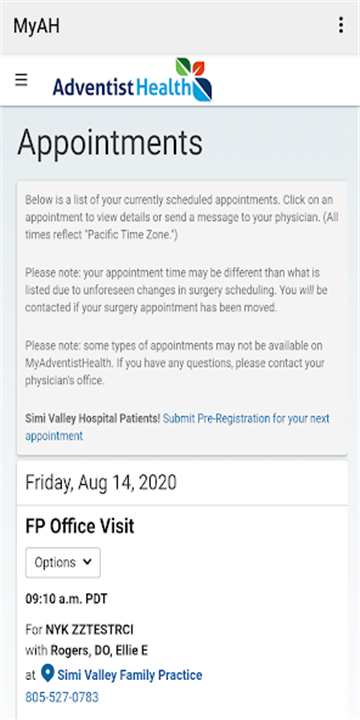Click the 09:10 a.m. PDT appointment time

(67, 599)
